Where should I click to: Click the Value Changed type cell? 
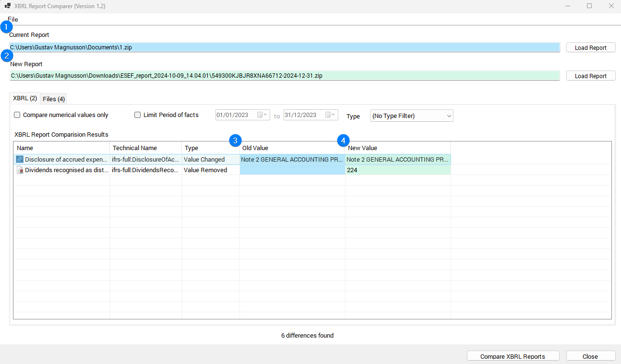coord(211,159)
